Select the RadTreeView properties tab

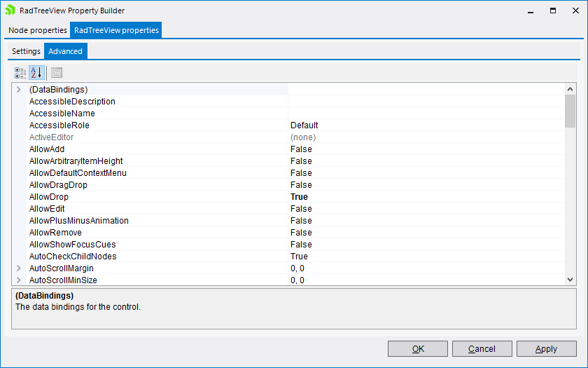pyautogui.click(x=116, y=30)
